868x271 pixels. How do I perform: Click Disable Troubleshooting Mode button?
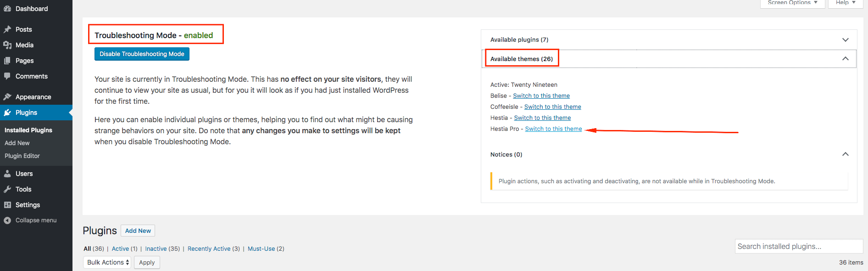[x=142, y=54]
